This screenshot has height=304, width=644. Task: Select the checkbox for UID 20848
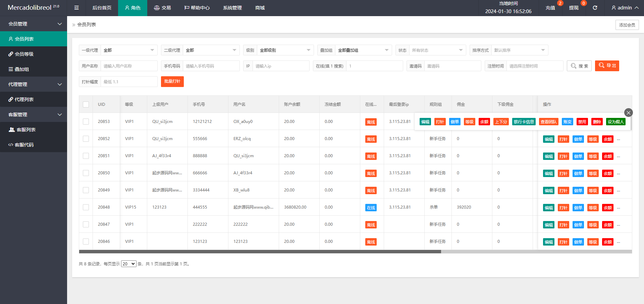[x=86, y=207]
